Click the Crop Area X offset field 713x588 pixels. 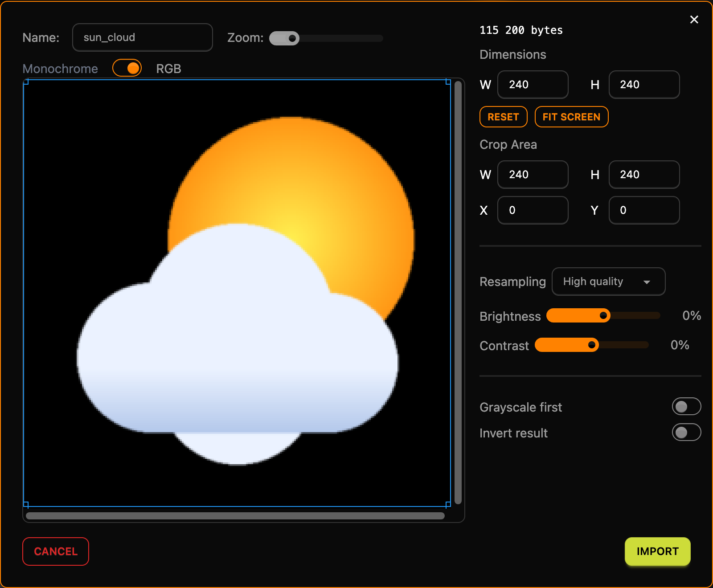533,210
